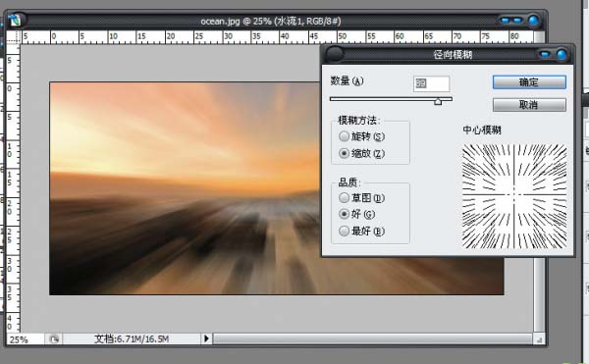Click 确定 to apply radial blur
Viewport: 589px width, 364px height.
pyautogui.click(x=529, y=82)
